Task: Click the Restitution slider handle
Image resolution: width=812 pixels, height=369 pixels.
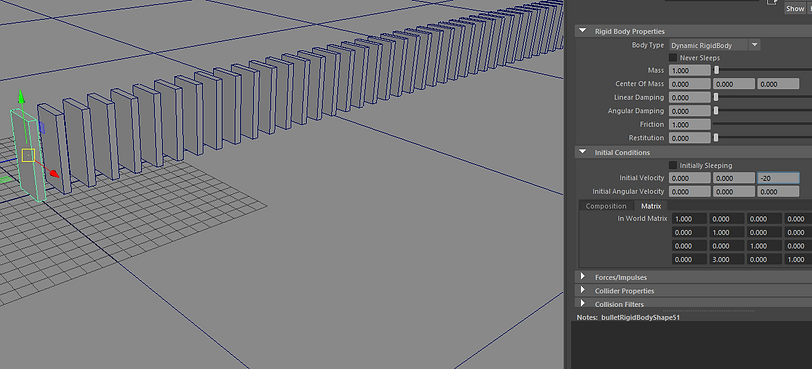Action: (716, 138)
